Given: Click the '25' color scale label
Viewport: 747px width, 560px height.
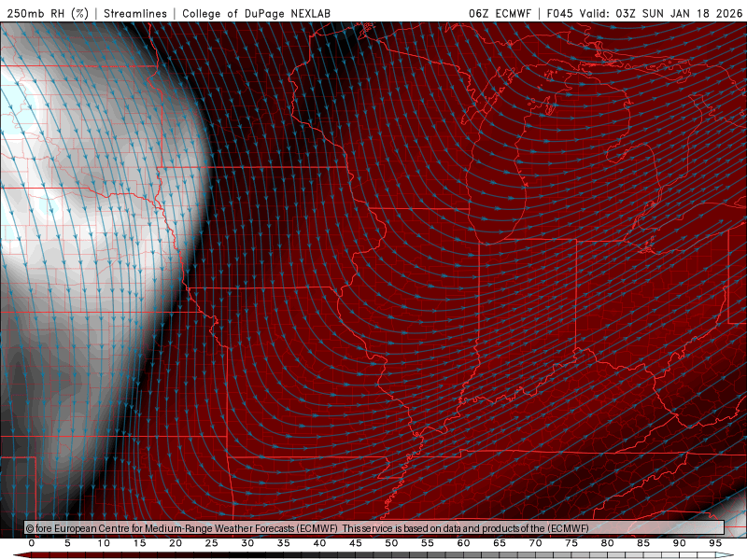Looking at the screenshot, I should click(212, 543).
